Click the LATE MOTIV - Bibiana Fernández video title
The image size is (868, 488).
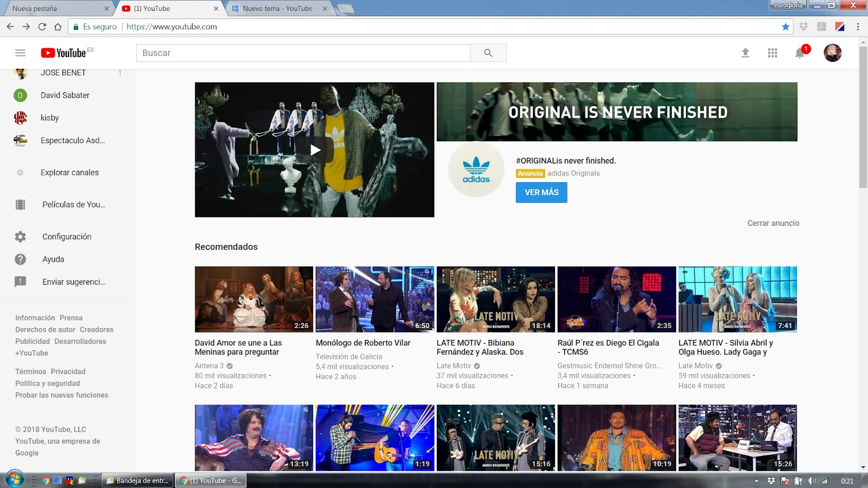480,347
